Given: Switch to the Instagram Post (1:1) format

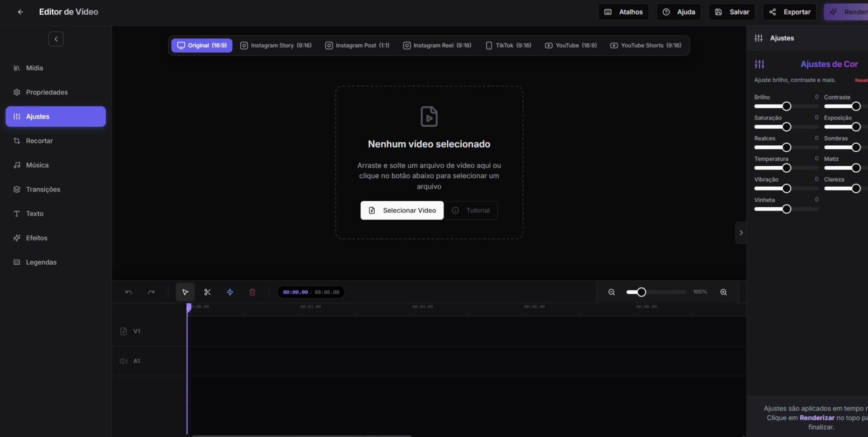Looking at the screenshot, I should tap(357, 45).
